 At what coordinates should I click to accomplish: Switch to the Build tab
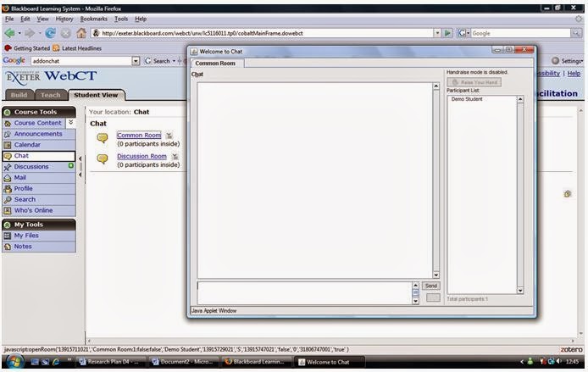(19, 95)
